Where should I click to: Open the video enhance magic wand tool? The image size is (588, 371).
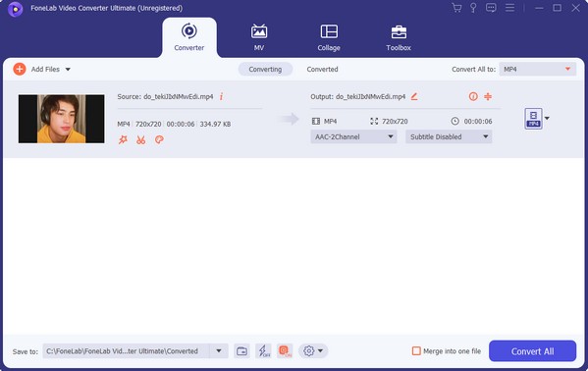(x=123, y=140)
